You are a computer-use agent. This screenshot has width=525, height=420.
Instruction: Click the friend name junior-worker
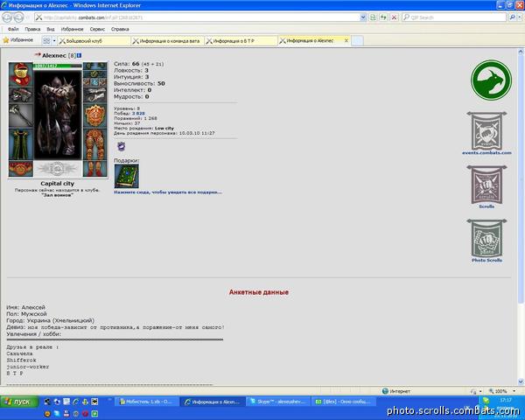28,367
